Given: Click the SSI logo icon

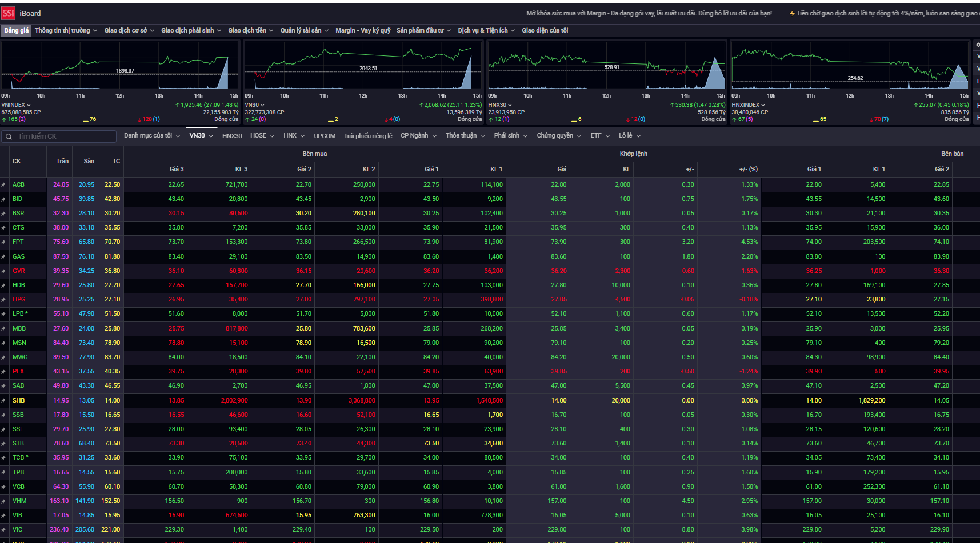Looking at the screenshot, I should point(8,13).
